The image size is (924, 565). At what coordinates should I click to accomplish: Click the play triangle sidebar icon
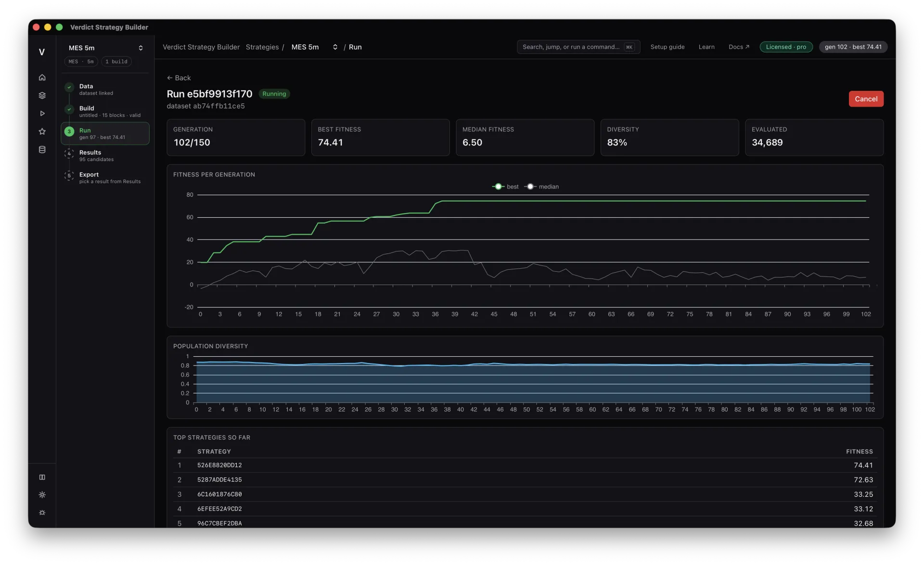(42, 113)
